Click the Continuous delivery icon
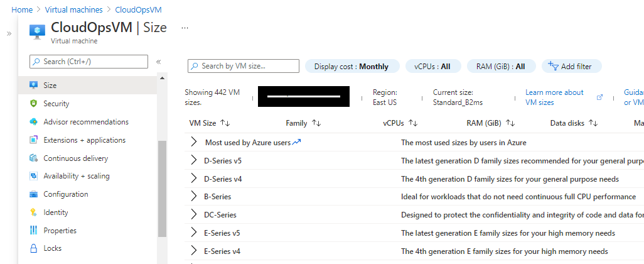Viewport: 644px width, 264px height. tap(34, 158)
